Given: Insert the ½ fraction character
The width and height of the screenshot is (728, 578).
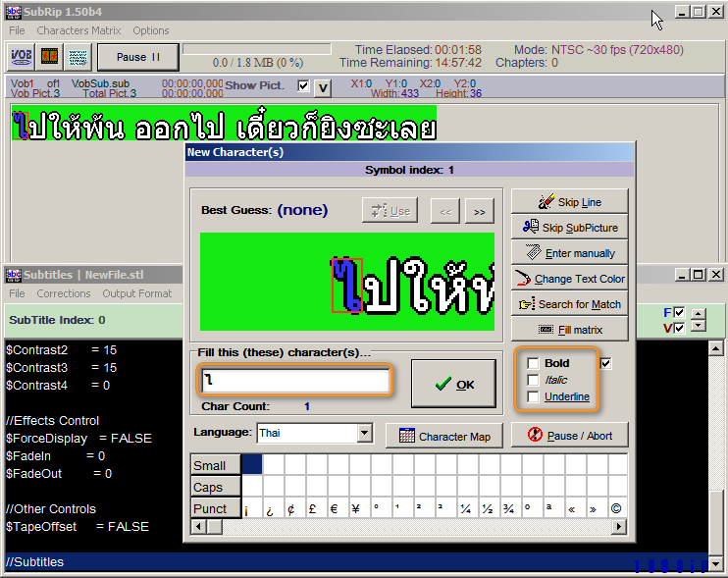Looking at the screenshot, I should (489, 509).
